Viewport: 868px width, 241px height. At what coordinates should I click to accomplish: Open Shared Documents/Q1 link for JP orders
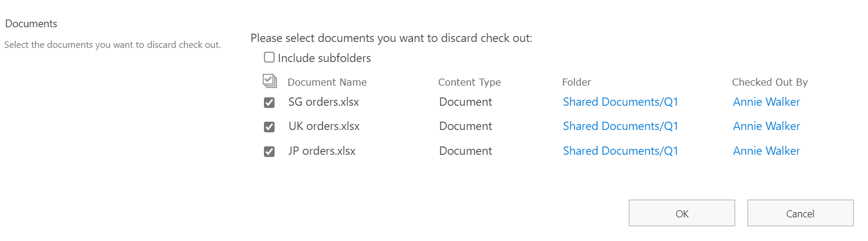(x=620, y=151)
